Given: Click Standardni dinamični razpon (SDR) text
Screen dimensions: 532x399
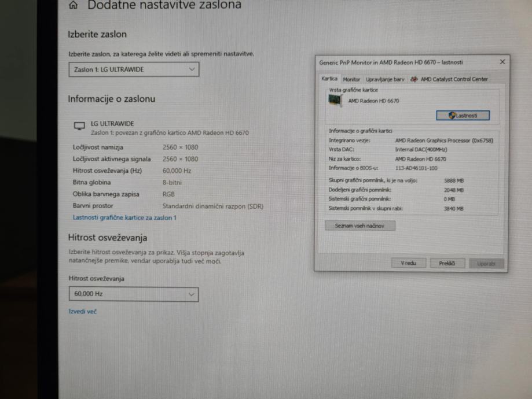Looking at the screenshot, I should click(212, 206).
